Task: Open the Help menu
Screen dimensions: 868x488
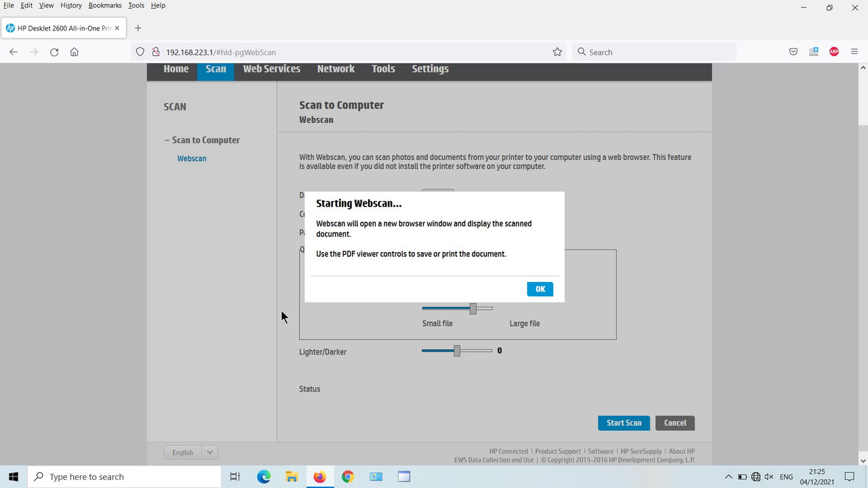Action: point(158,5)
